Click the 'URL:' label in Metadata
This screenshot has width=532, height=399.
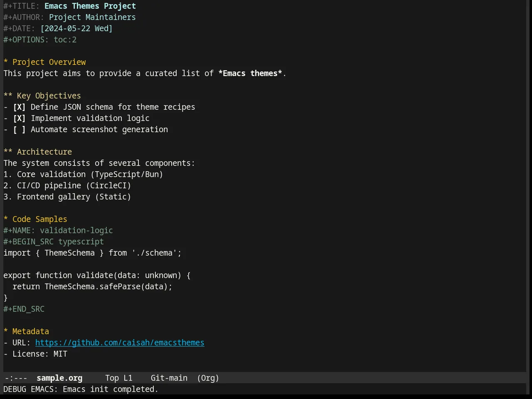click(22, 343)
